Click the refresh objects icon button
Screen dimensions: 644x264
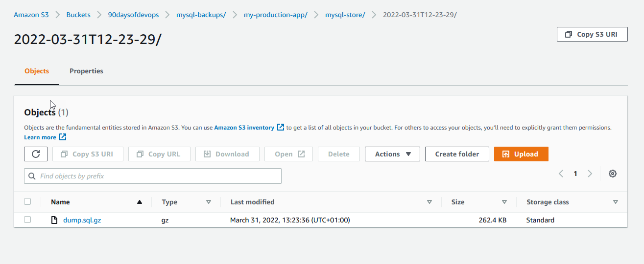(x=36, y=154)
